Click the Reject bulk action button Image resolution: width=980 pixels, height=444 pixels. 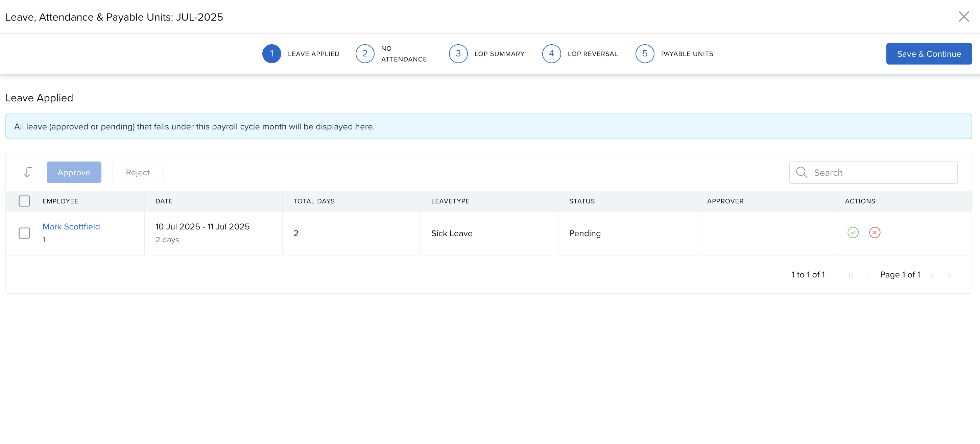pos(138,172)
